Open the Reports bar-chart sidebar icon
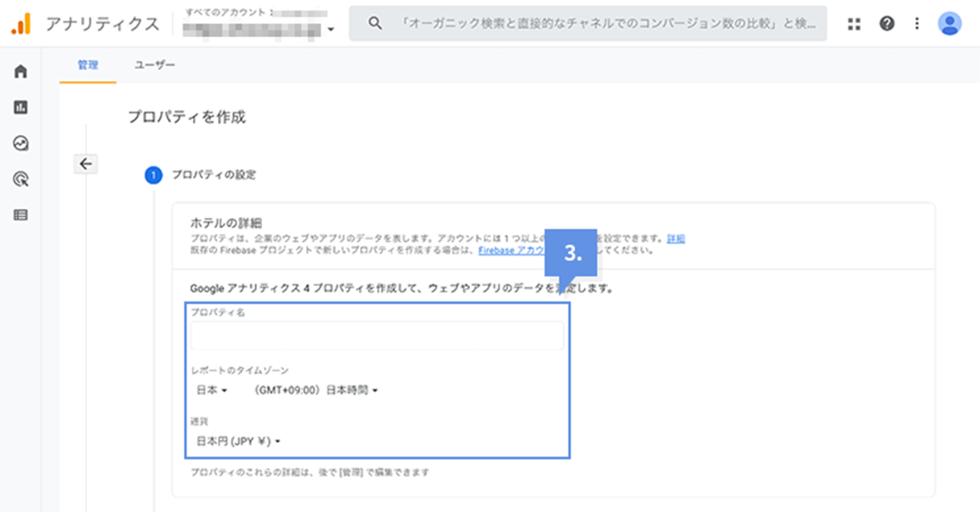This screenshot has width=980, height=512. [21, 107]
